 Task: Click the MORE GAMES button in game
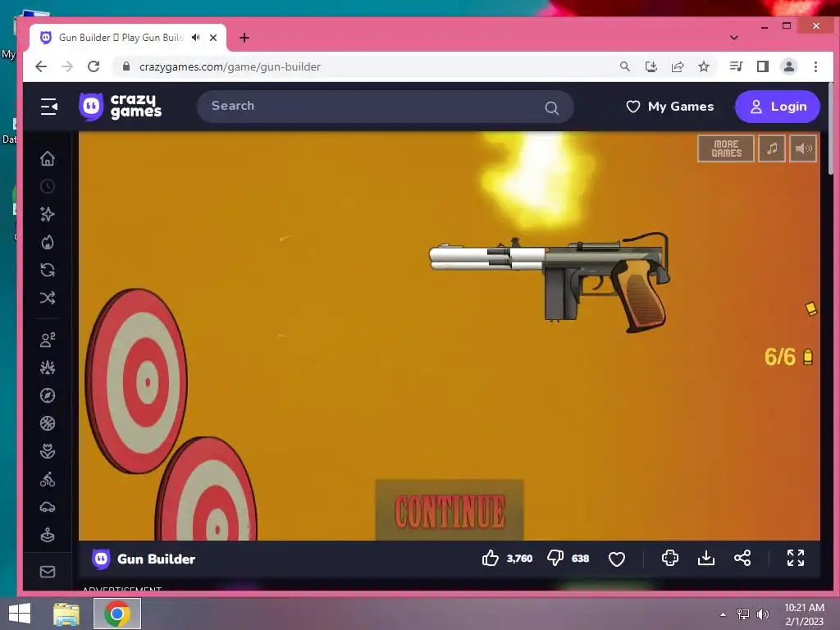[x=726, y=148]
